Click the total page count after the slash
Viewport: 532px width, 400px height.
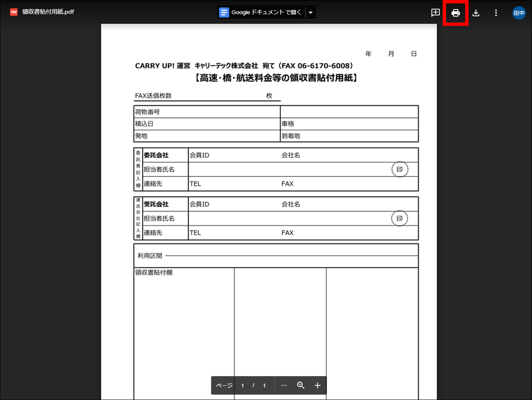click(x=264, y=385)
